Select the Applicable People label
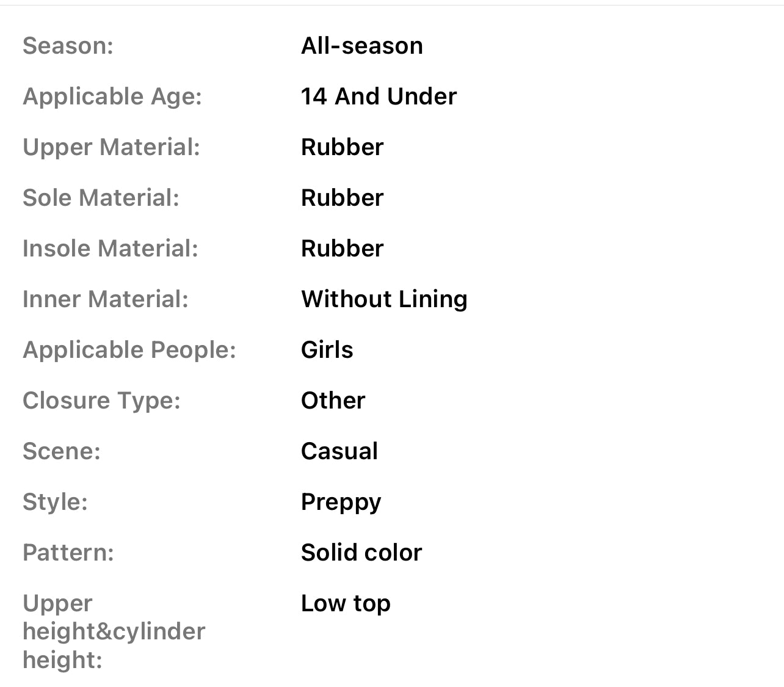The height and width of the screenshot is (687, 784). [x=129, y=350]
